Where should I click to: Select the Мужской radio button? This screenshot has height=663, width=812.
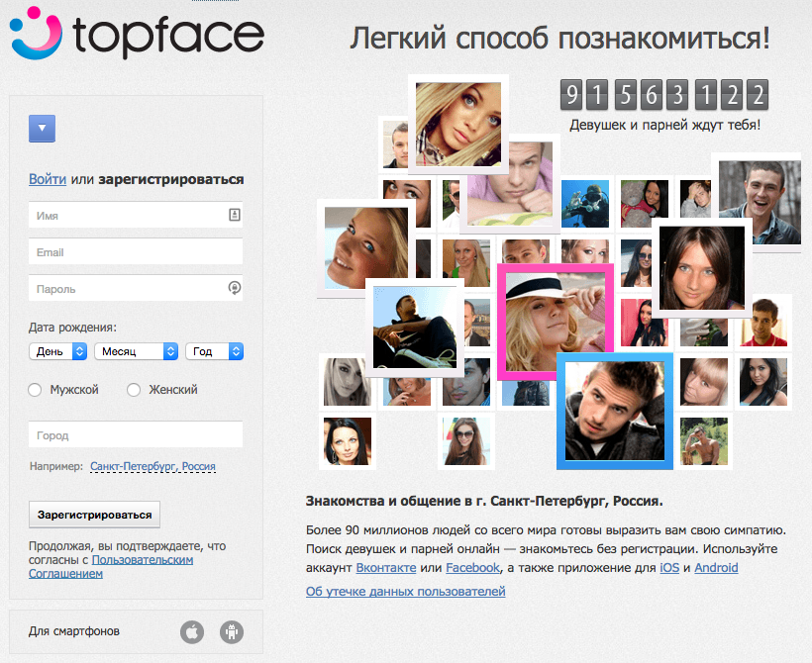(35, 390)
